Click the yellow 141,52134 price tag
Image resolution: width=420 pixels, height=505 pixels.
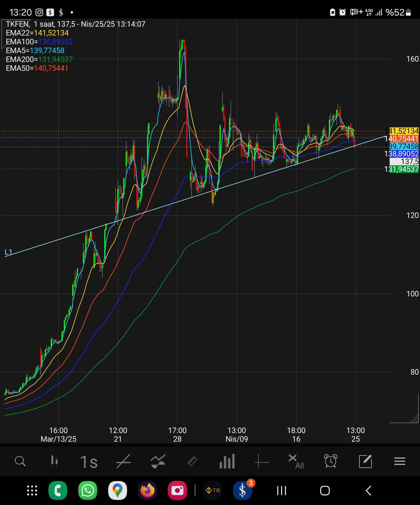click(404, 131)
